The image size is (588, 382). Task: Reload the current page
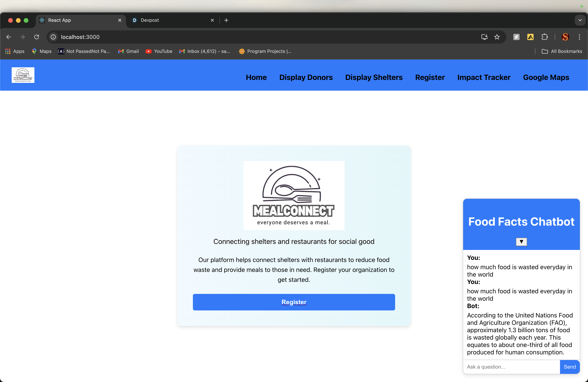[x=37, y=37]
